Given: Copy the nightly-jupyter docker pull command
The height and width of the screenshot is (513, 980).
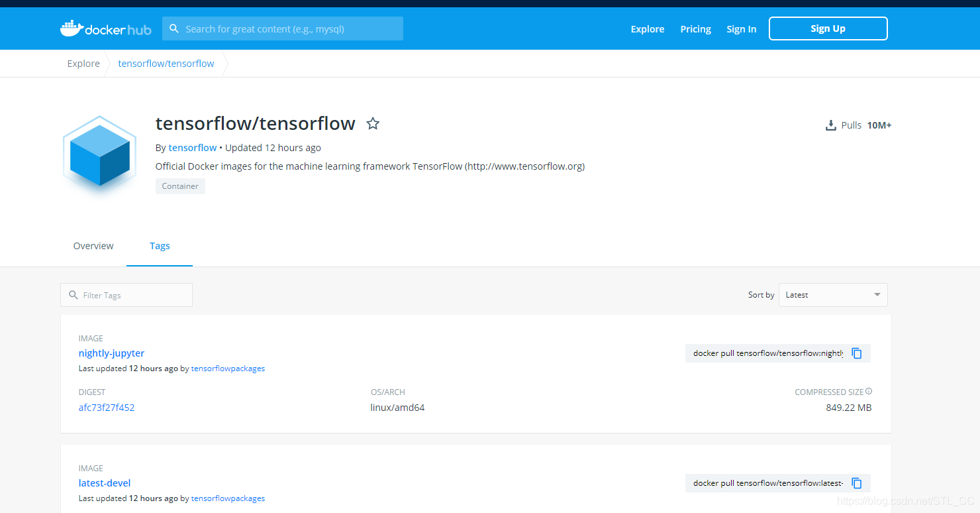Looking at the screenshot, I should [x=857, y=353].
